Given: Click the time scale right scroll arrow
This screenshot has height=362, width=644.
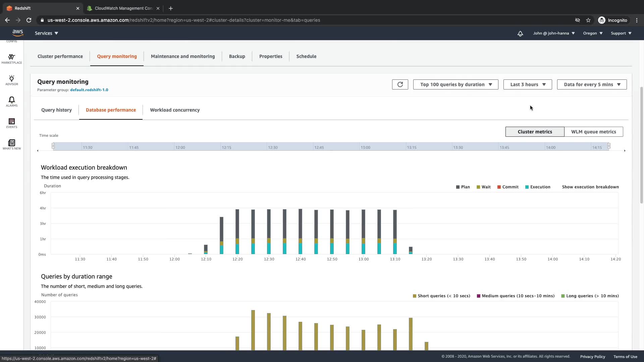Looking at the screenshot, I should point(625,151).
